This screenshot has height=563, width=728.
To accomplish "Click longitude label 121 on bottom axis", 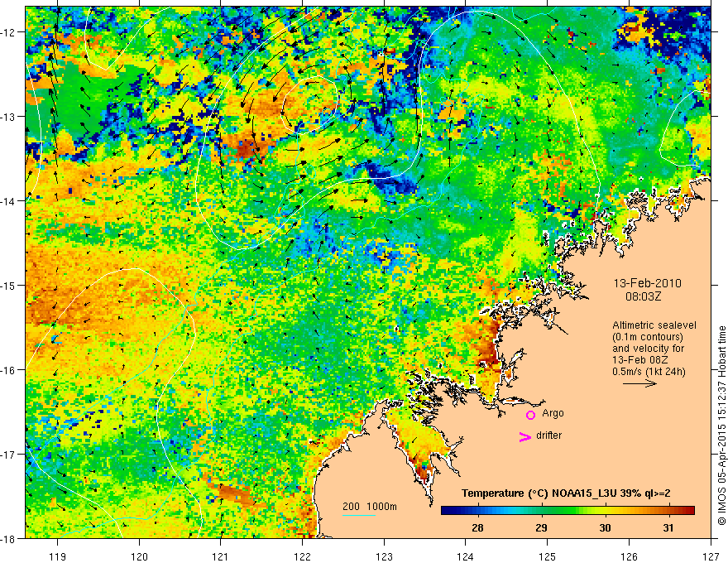I will click(x=221, y=556).
